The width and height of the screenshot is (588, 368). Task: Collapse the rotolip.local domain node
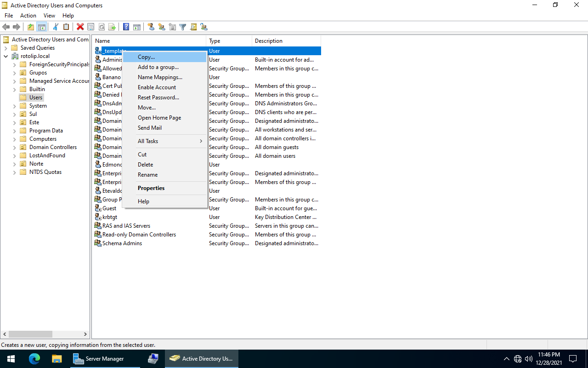[6, 57]
